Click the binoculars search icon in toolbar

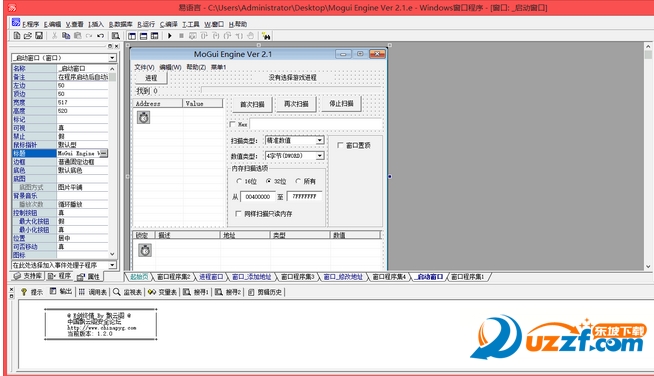point(266,36)
